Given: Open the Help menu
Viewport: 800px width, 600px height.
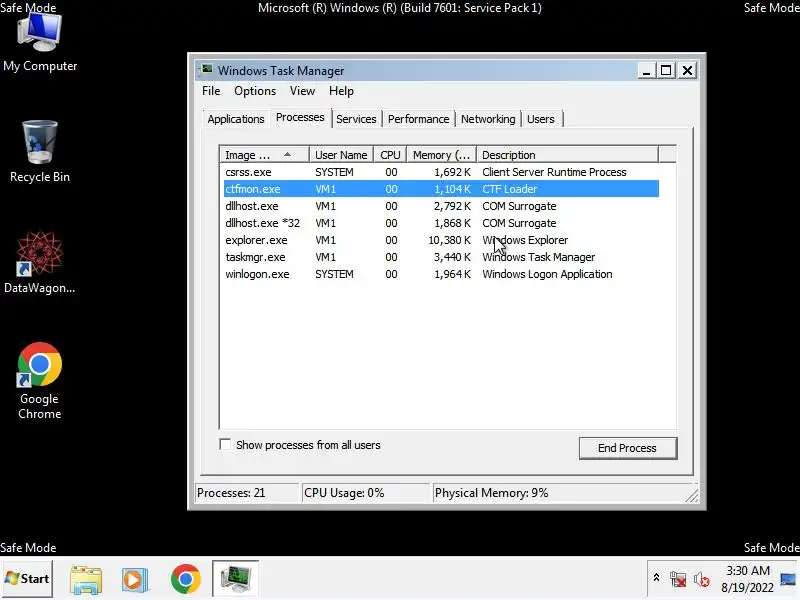Looking at the screenshot, I should tap(341, 91).
